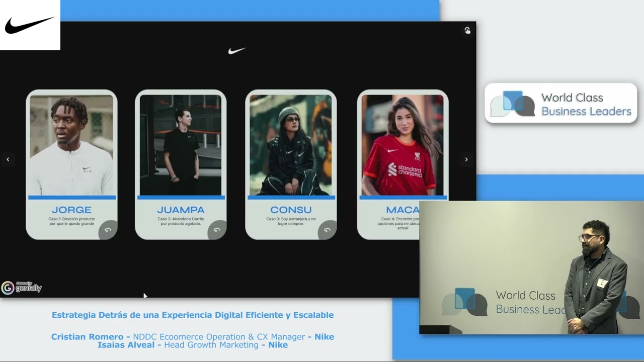644x362 pixels.
Task: Go to the previous slide with left arrow
Action: point(8,159)
